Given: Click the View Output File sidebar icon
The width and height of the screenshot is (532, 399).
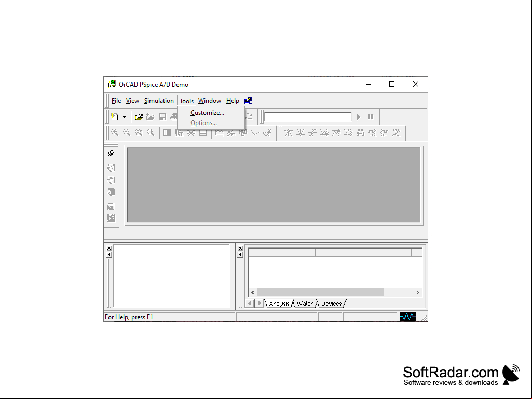Looking at the screenshot, I should click(111, 180).
